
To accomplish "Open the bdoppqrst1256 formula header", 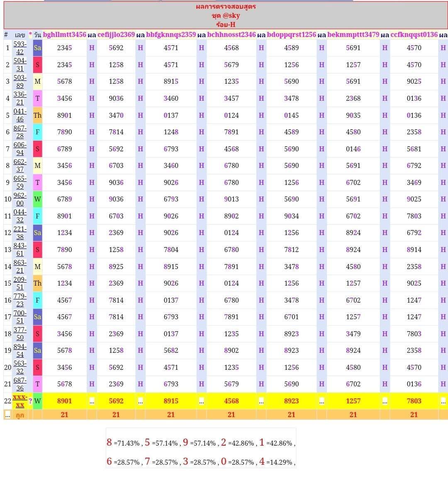I will point(291,35).
